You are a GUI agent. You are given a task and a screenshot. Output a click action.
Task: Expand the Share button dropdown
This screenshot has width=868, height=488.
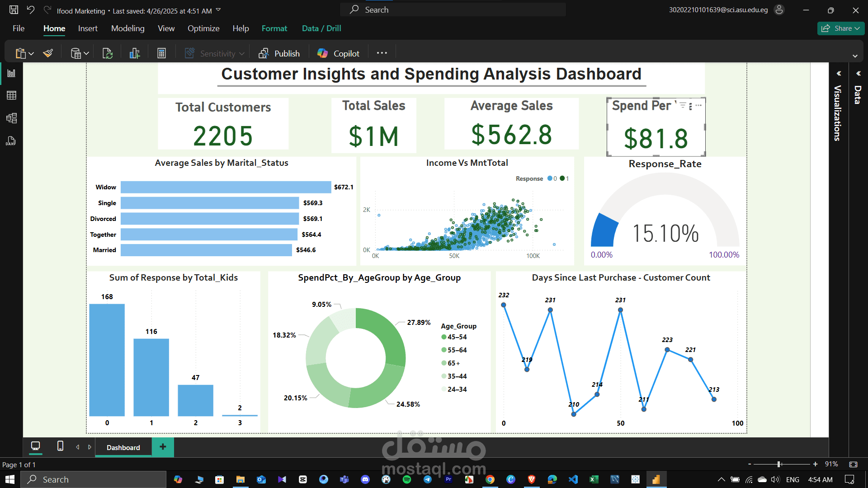pyautogui.click(x=857, y=28)
